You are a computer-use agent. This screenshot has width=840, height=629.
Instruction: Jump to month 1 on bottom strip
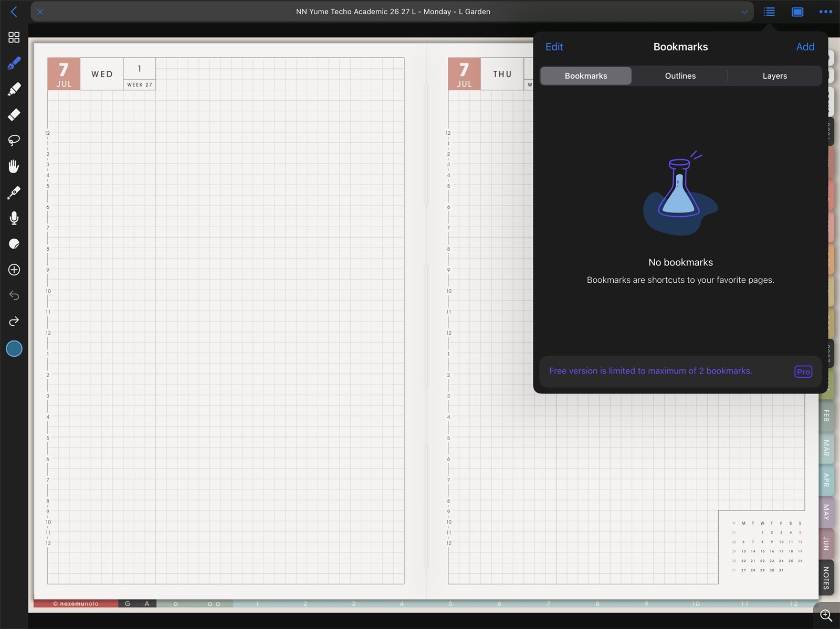click(x=257, y=604)
